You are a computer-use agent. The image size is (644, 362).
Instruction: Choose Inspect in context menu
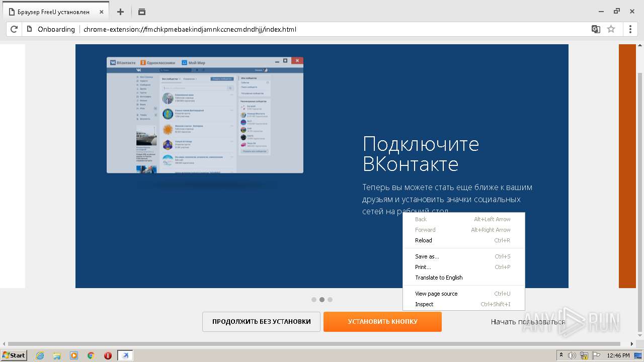(464, 304)
